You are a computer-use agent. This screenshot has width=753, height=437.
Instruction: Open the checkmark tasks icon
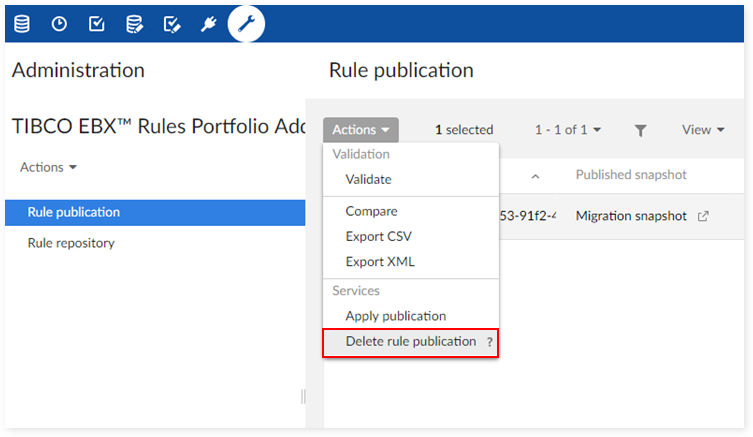click(x=97, y=24)
